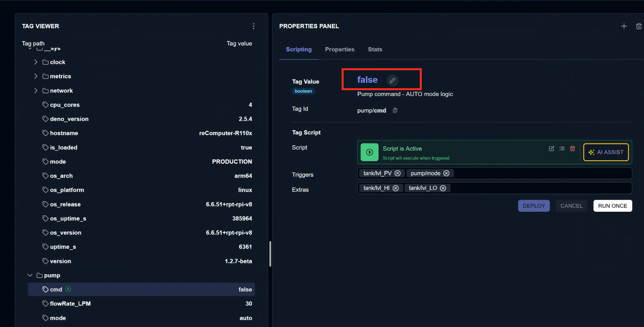Expand the metrics folder
Image resolution: width=644 pixels, height=327 pixels.
tap(36, 76)
